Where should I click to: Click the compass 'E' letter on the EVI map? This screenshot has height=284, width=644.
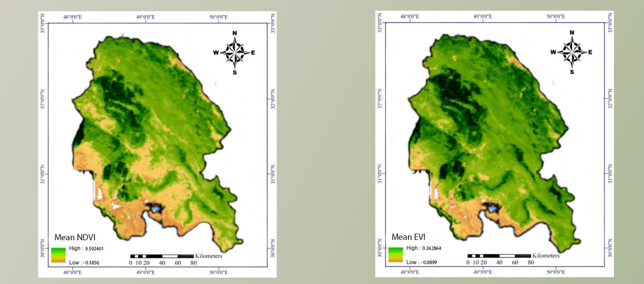point(590,52)
